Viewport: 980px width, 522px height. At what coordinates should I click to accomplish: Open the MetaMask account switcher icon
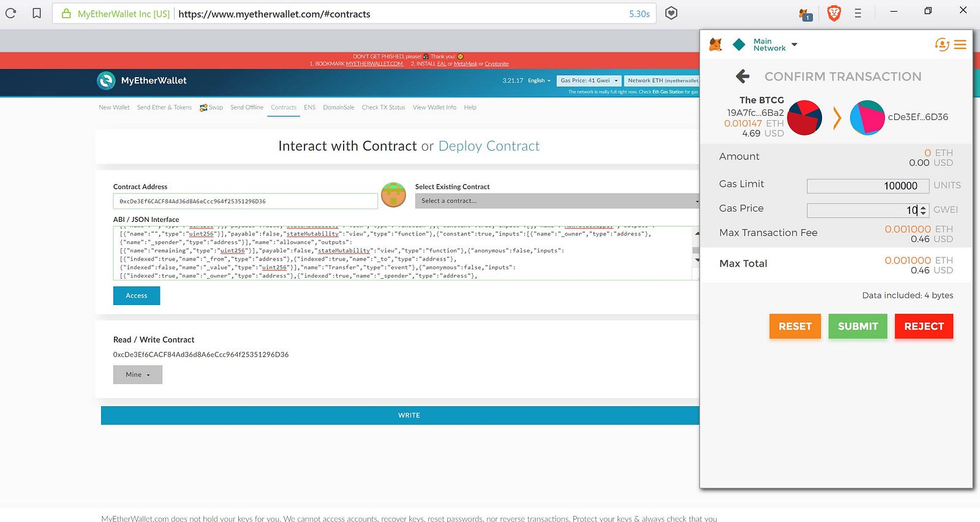click(942, 44)
